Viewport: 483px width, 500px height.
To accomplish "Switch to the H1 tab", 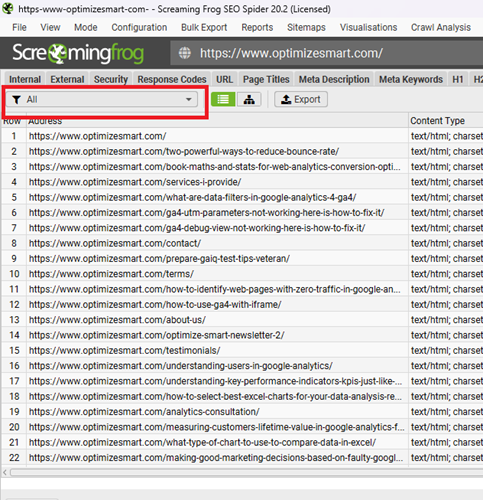I will 458,79.
